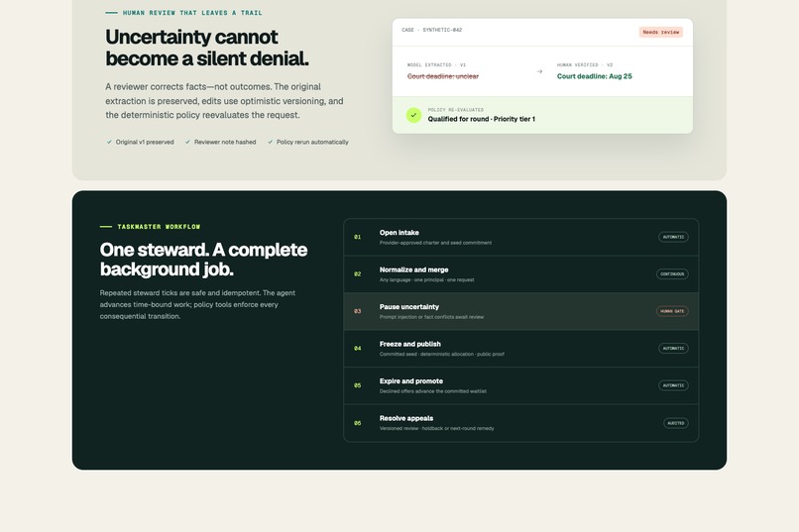Click 'Original v1 preserved' text
Viewport: 799px width, 532px height.
click(145, 142)
